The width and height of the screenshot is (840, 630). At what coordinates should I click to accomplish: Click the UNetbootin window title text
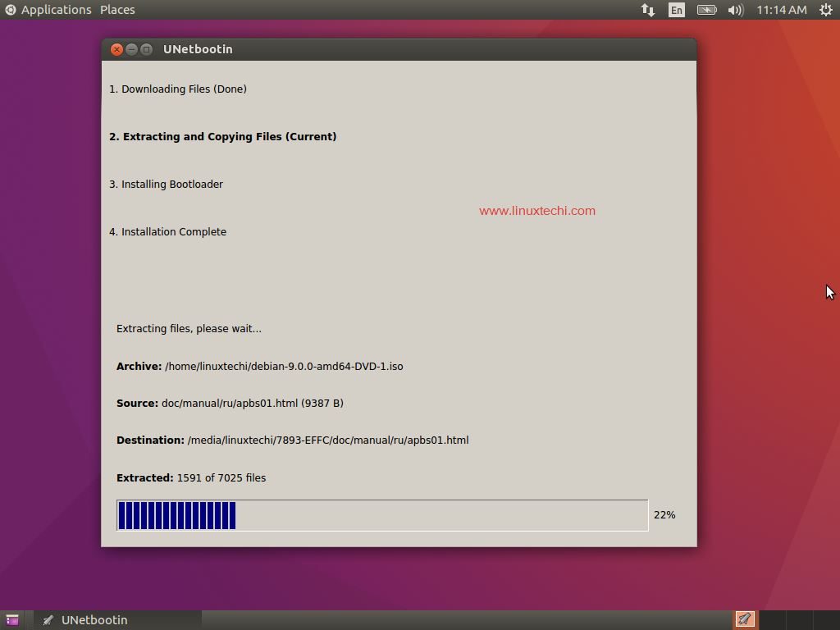[x=198, y=49]
